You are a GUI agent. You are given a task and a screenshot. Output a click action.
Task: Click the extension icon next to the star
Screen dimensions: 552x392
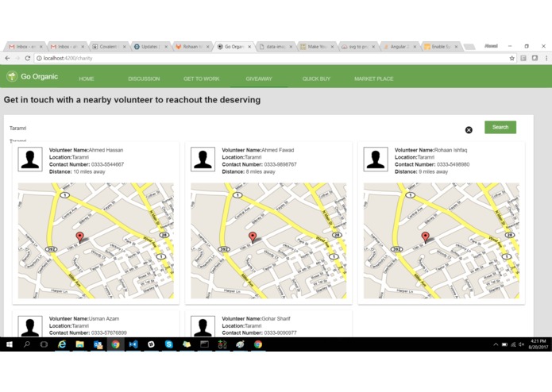[x=523, y=59]
